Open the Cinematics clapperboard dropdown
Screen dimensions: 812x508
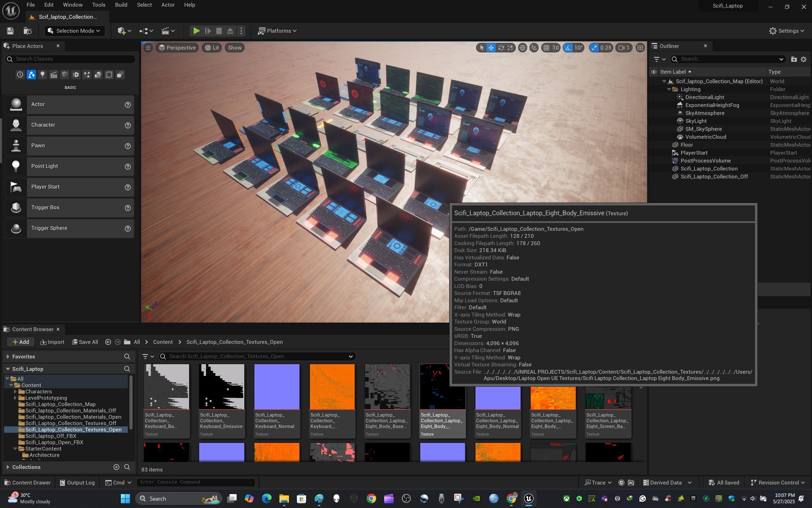tap(168, 31)
